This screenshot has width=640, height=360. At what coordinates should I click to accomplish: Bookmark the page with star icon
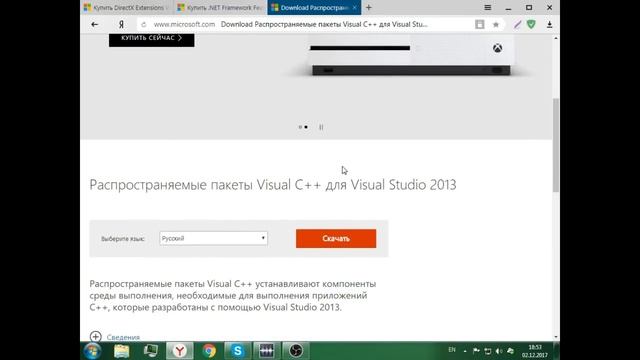point(496,24)
